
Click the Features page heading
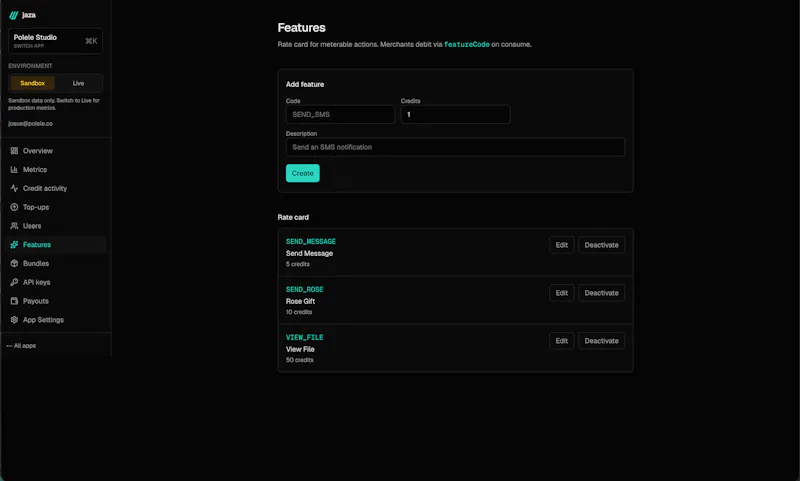pos(302,28)
